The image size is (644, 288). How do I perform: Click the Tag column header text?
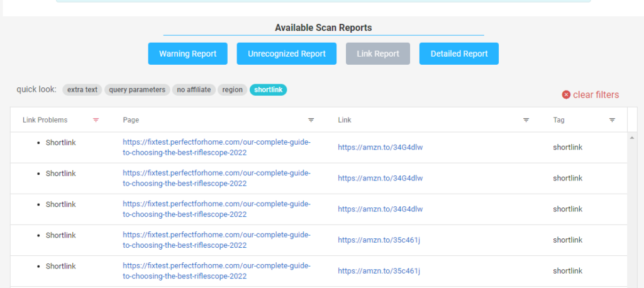point(558,120)
